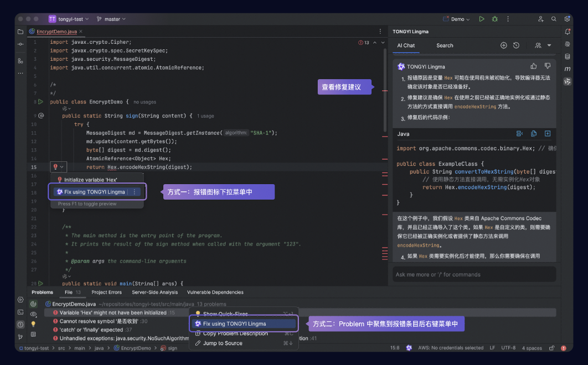Click the inspection highlighting icon in Problems toolbar
The height and width of the screenshot is (365, 588).
[x=33, y=304]
